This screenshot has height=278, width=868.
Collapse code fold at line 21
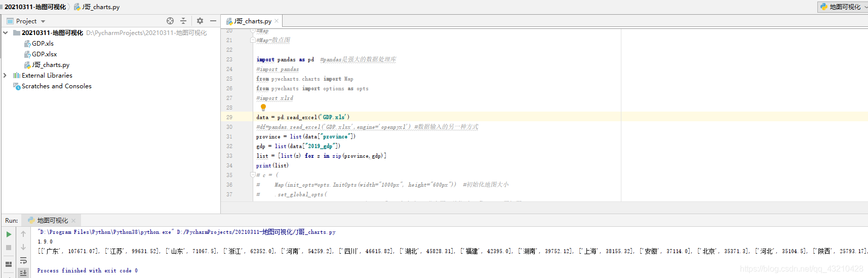[253, 40]
